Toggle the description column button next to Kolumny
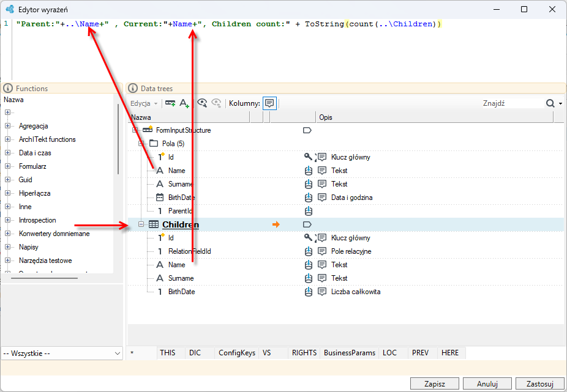The height and width of the screenshot is (392, 567). tap(269, 103)
